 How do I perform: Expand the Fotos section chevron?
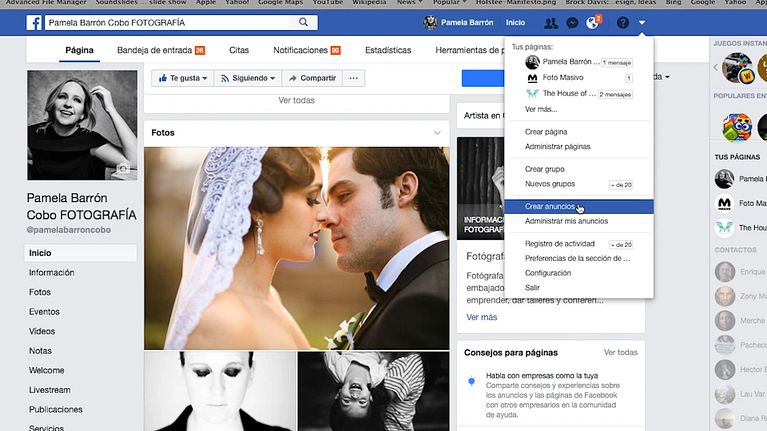click(x=437, y=132)
